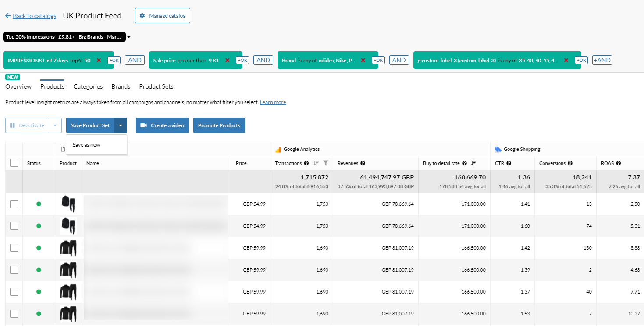Click the Transactions help question-mark icon
The image size is (644, 326).
tap(306, 163)
